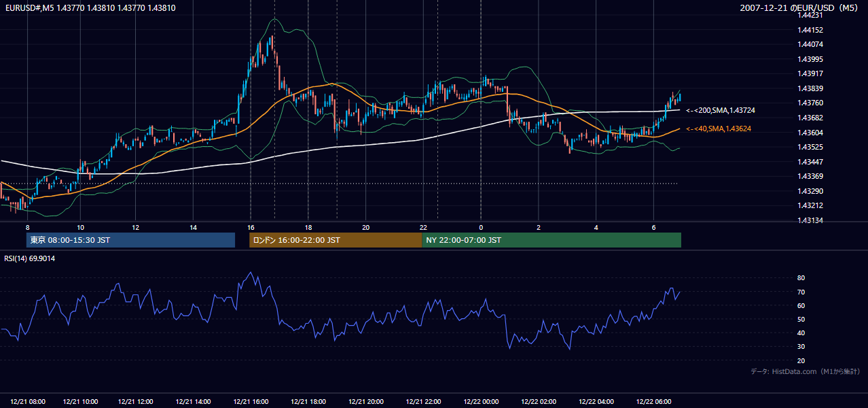
Task: Click RSI scale value 70
Action: pyautogui.click(x=801, y=292)
